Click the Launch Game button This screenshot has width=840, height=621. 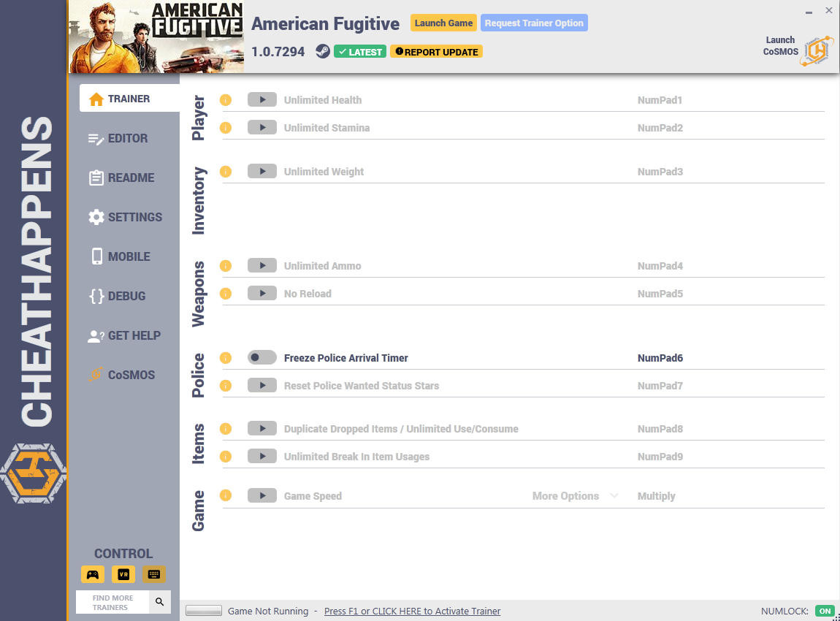coord(443,23)
